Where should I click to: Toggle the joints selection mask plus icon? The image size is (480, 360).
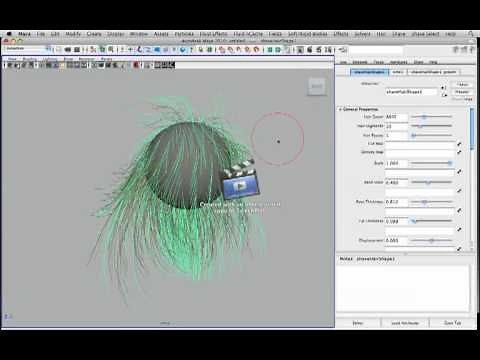click(130, 50)
